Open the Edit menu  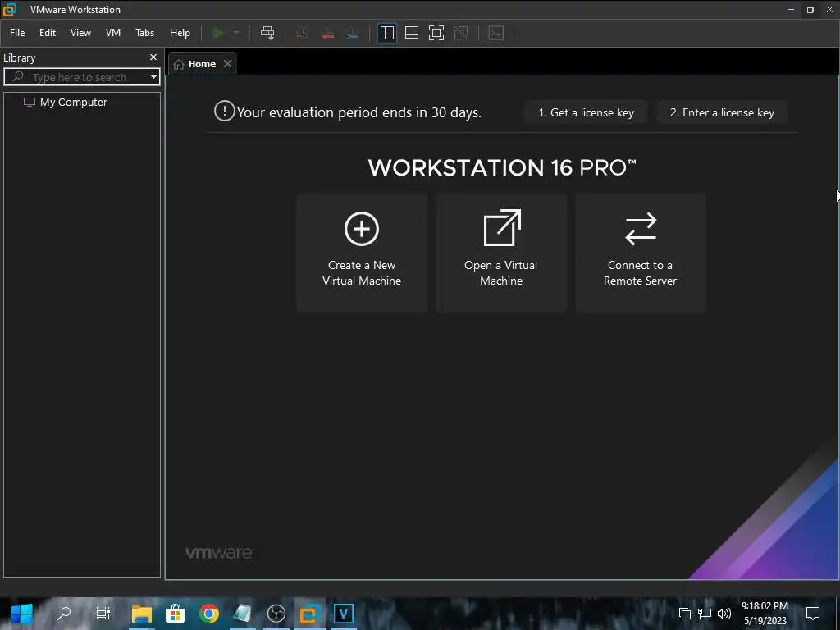48,33
